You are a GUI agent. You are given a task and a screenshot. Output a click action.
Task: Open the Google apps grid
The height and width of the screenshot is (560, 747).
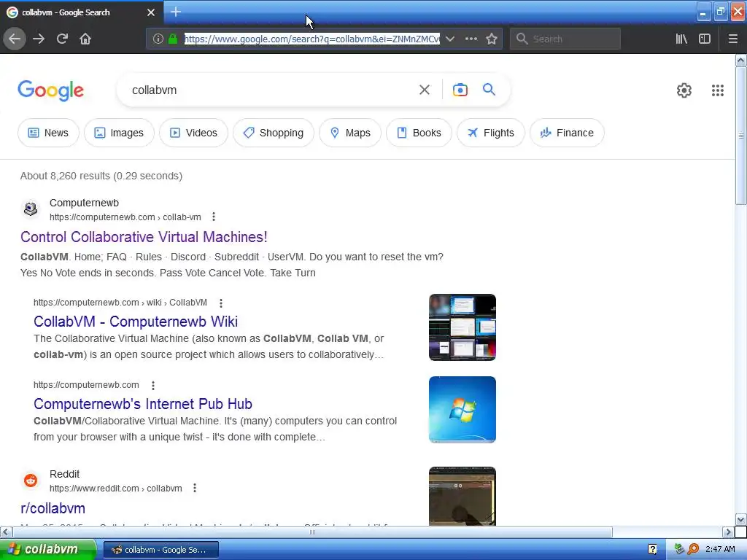[718, 90]
